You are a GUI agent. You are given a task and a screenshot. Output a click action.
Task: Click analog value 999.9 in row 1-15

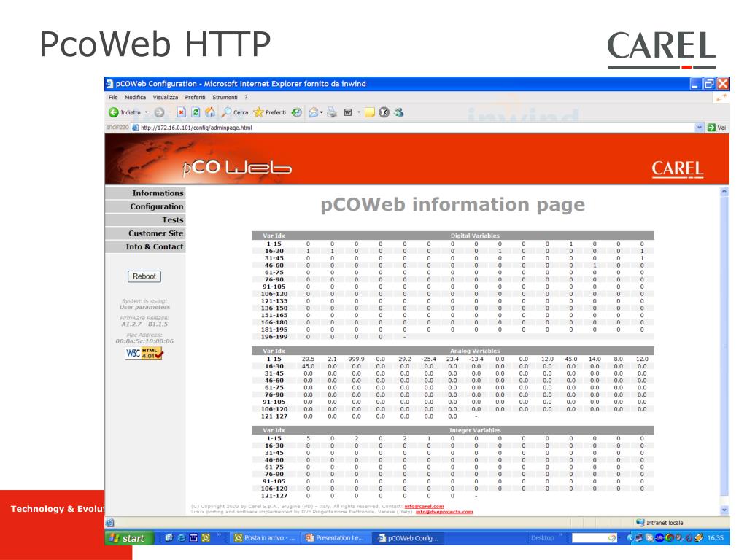356,359
